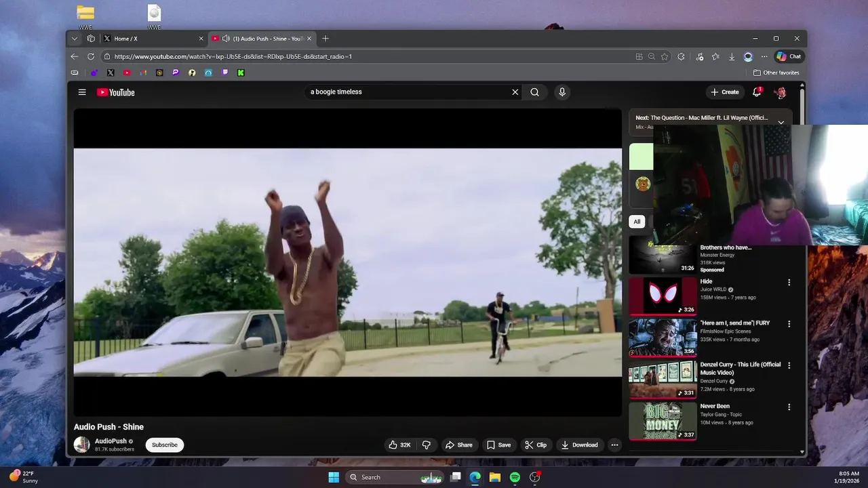868x488 pixels.
Task: Switch to the Home / X tab
Action: [x=154, y=39]
